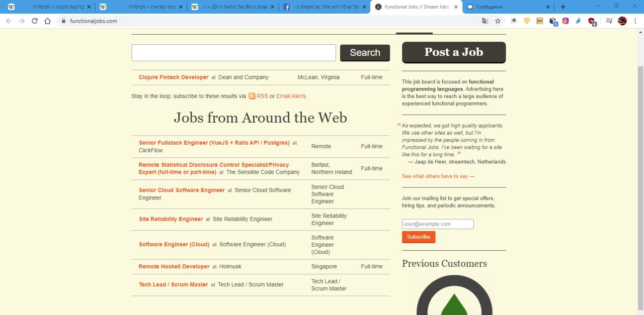Bookmark this page with the star icon

tap(498, 21)
